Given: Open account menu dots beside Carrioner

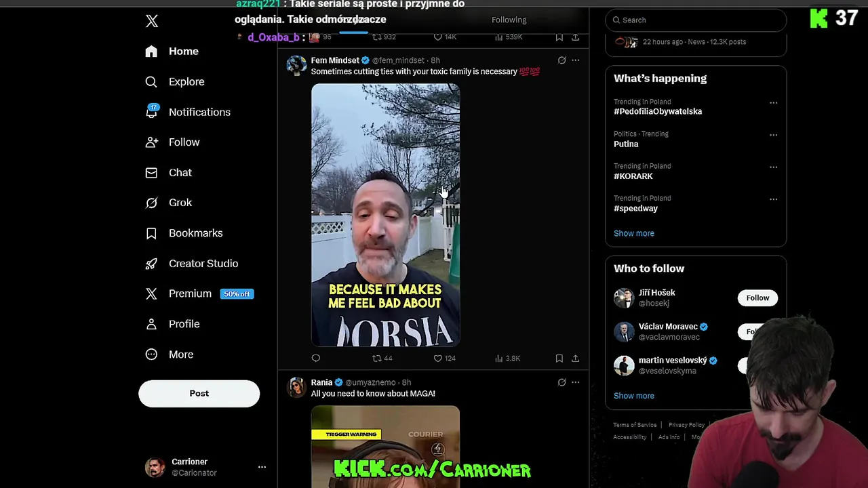Looking at the screenshot, I should 262,467.
